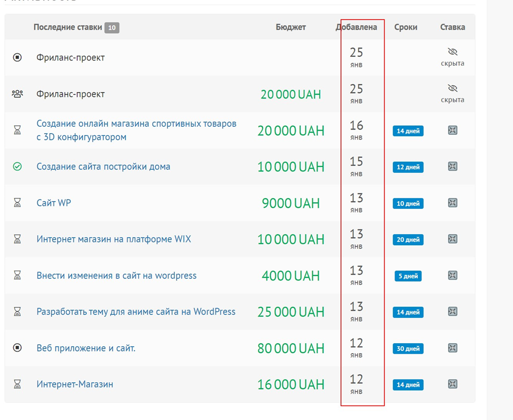Click the green checkmark icon beside Создание сайта постройки дома
Viewport: 513px width, 420px height.
click(17, 166)
